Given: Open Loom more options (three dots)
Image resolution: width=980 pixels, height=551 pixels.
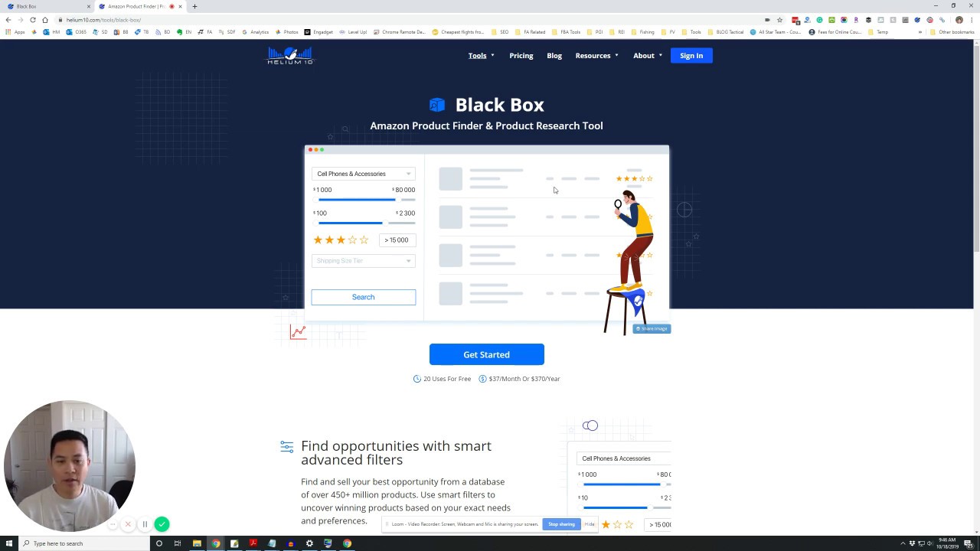Looking at the screenshot, I should pos(113,524).
